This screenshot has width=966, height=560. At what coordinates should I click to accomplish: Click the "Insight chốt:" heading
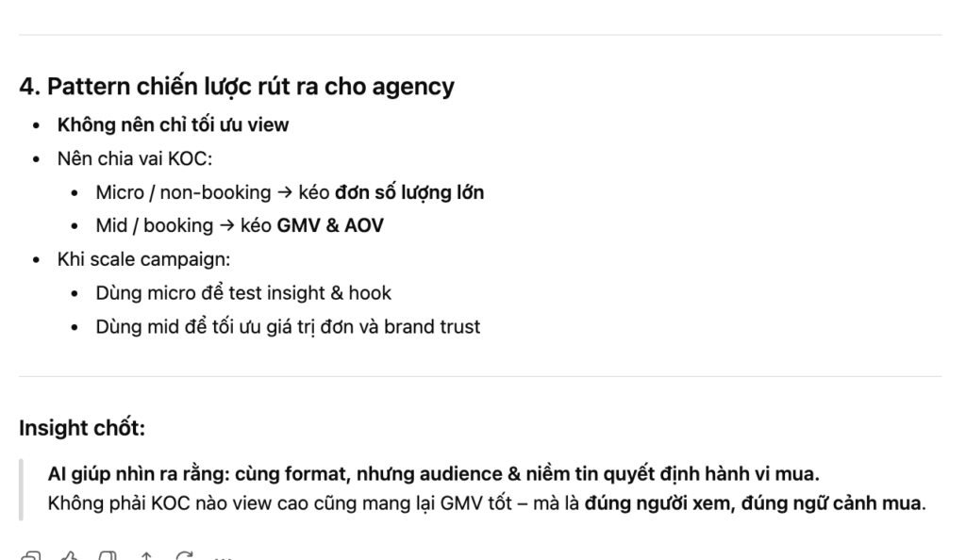[x=82, y=428]
